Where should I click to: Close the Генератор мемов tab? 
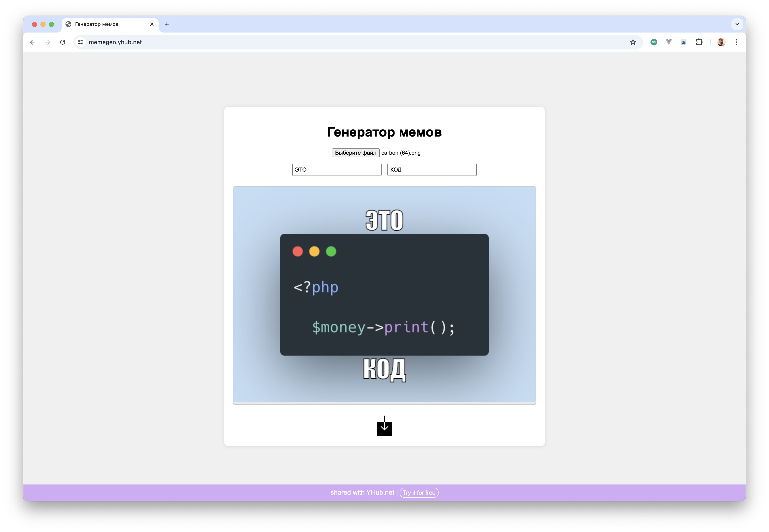point(152,24)
